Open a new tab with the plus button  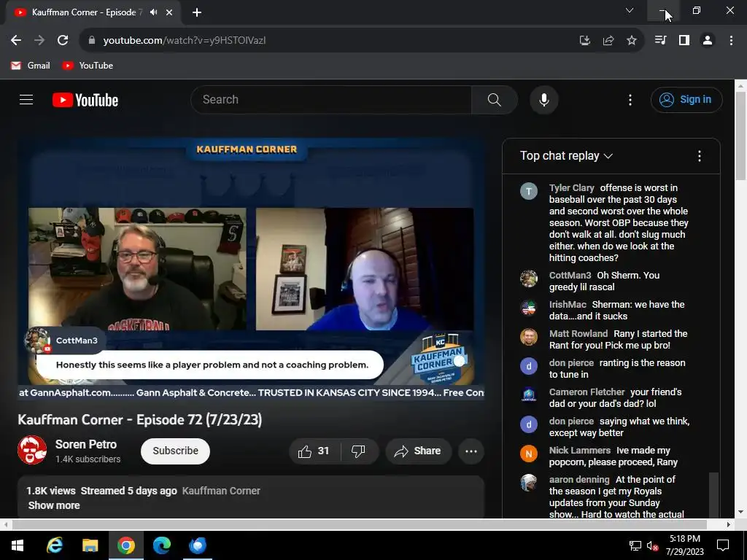(197, 12)
